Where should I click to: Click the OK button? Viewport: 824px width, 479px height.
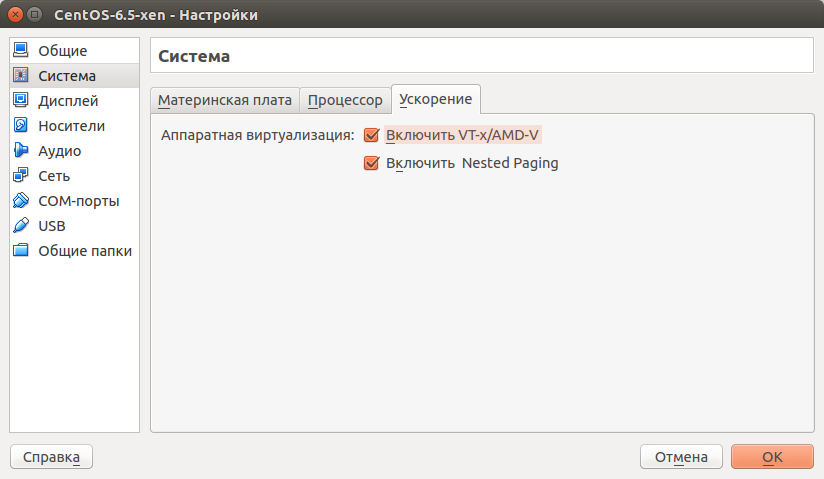point(772,457)
